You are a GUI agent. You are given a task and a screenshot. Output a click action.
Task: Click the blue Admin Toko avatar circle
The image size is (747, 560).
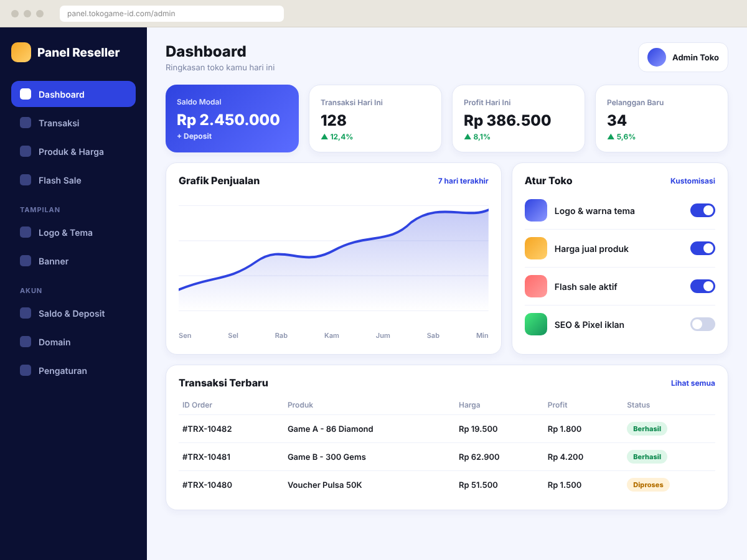pyautogui.click(x=657, y=57)
